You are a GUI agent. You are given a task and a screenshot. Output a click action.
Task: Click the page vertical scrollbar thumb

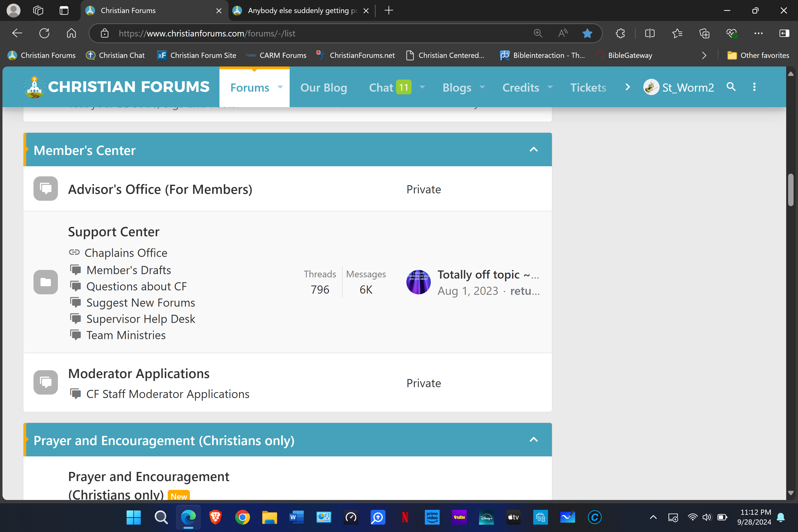[x=791, y=190]
